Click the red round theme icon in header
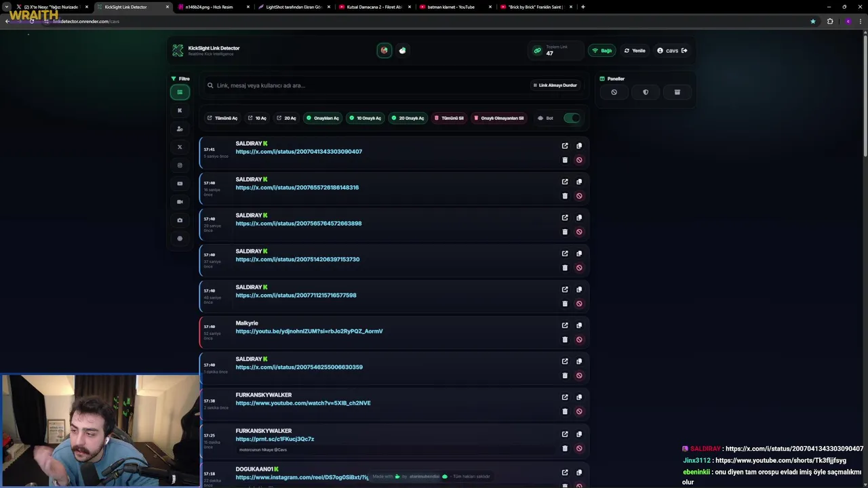The width and height of the screenshot is (868, 488). (x=384, y=50)
